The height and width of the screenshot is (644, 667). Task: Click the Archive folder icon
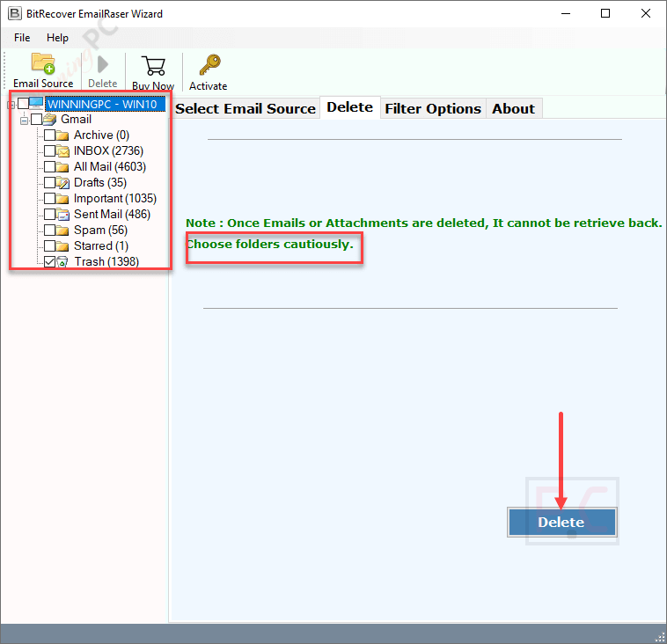pos(62,135)
